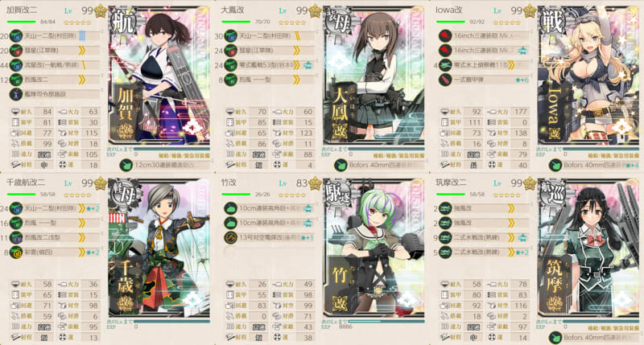
Task: Select Iowa's 一式徹甲弾 red shell icon
Action: click(445, 80)
